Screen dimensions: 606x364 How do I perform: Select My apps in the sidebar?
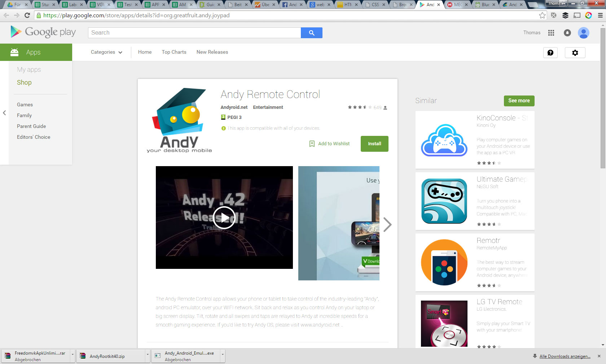[29, 70]
